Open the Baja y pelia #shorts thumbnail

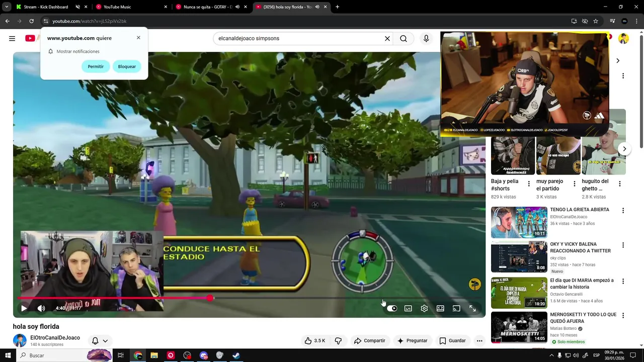(513, 156)
